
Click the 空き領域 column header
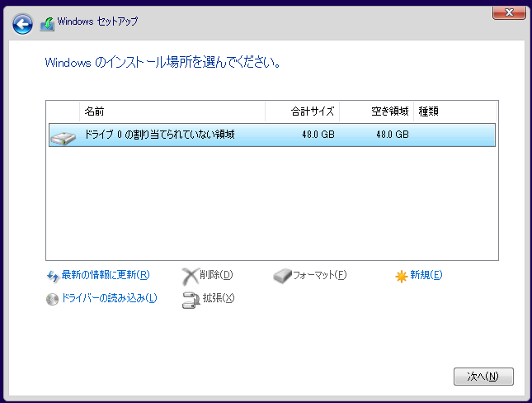376,111
